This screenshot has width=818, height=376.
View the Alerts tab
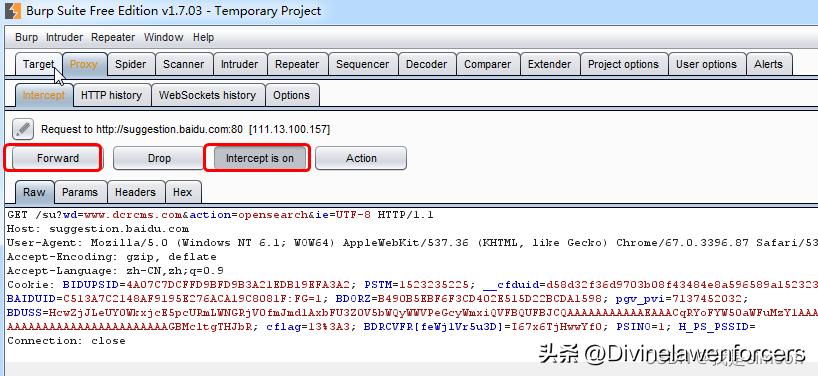(768, 65)
